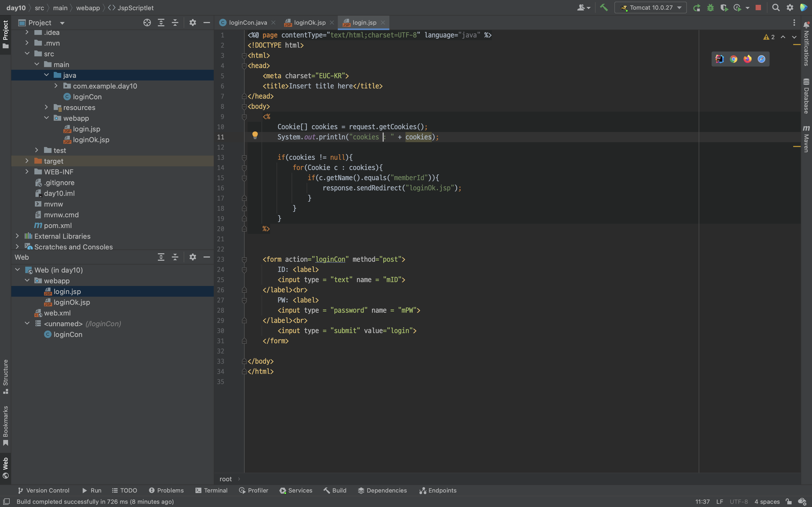Screen dimensions: 812x507
Task: Open pom.xml in project tree
Action: (x=58, y=225)
